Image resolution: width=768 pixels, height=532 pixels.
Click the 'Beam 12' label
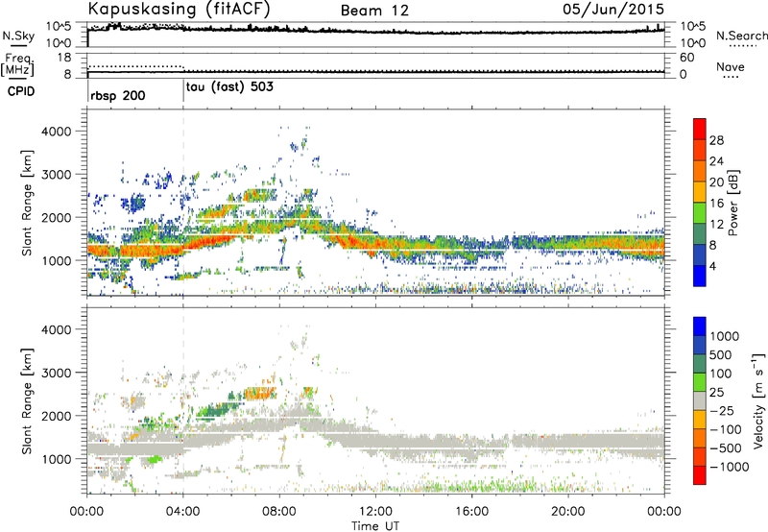374,11
